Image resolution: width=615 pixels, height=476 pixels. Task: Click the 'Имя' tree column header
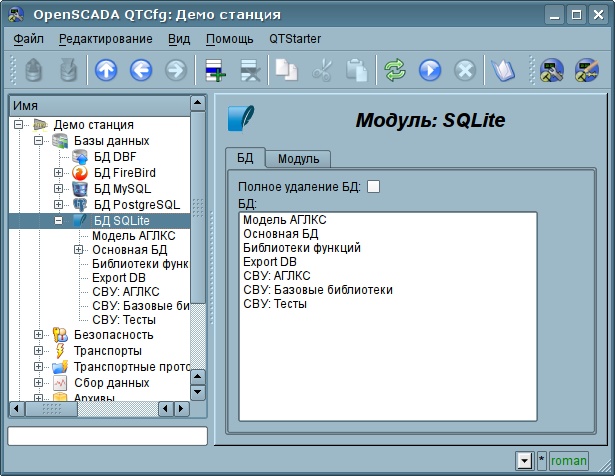pyautogui.click(x=99, y=105)
